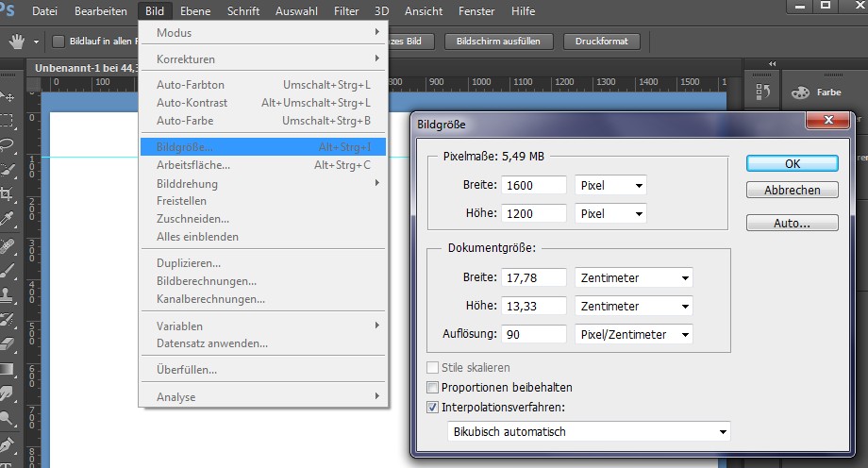
Task: Choose Bildgröße... from the Bild menu
Action: [x=263, y=147]
